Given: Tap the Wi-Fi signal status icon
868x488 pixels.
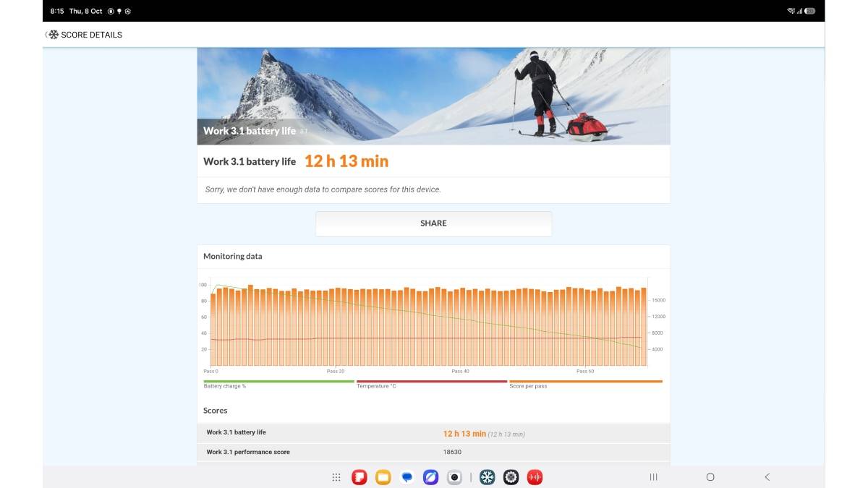Looking at the screenshot, I should tap(791, 11).
